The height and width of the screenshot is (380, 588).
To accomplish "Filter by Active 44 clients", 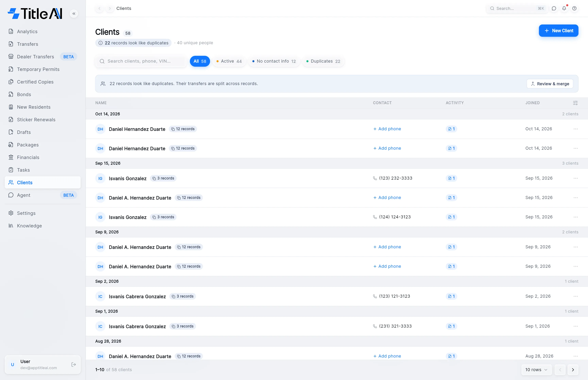I will 229,61.
